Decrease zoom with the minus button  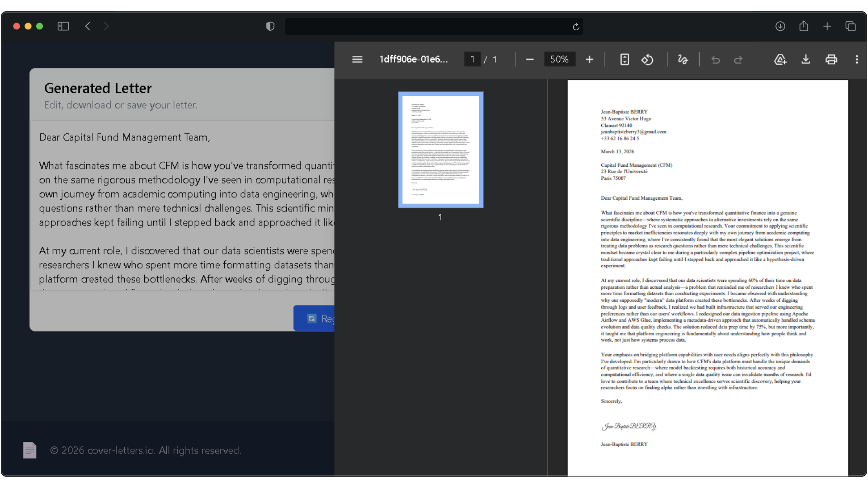pos(529,59)
